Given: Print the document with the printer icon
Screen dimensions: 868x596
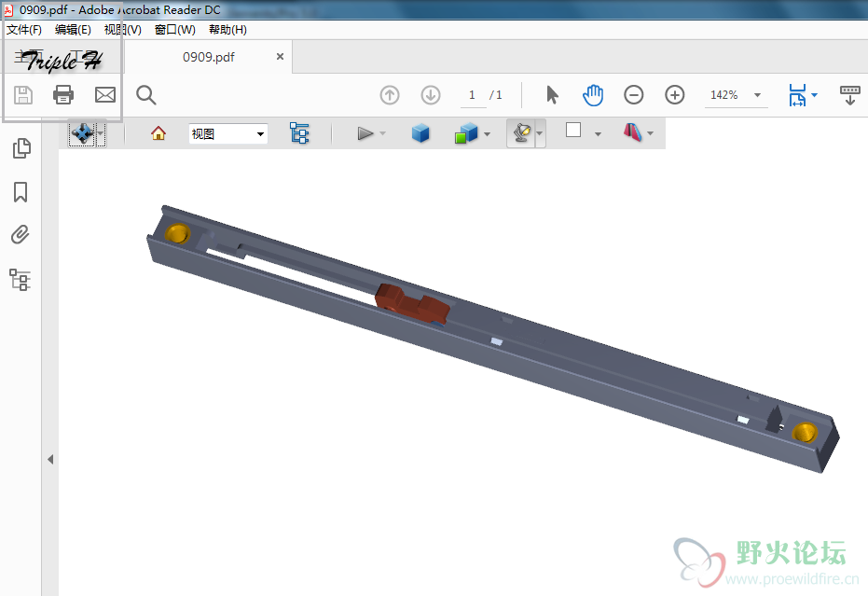Looking at the screenshot, I should 63,95.
